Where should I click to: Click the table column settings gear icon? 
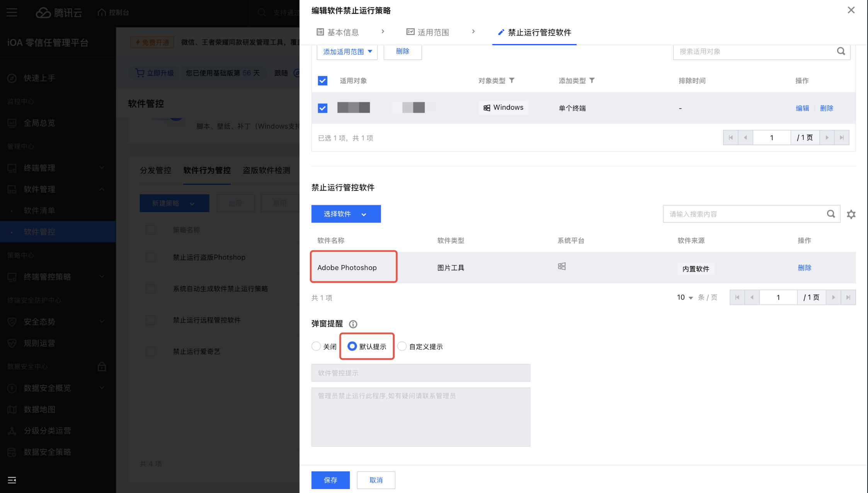[851, 214]
